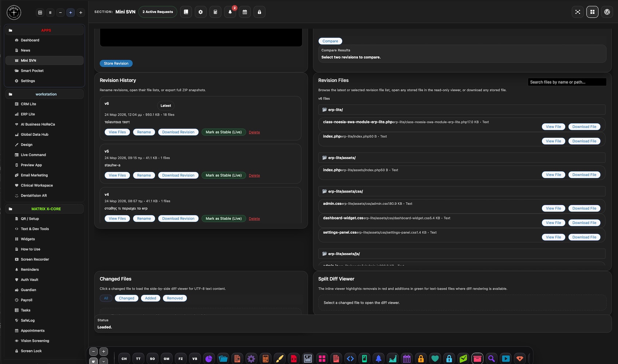Navigate to Screen Recorder in sidebar
618x364 pixels.
(x=44, y=260)
